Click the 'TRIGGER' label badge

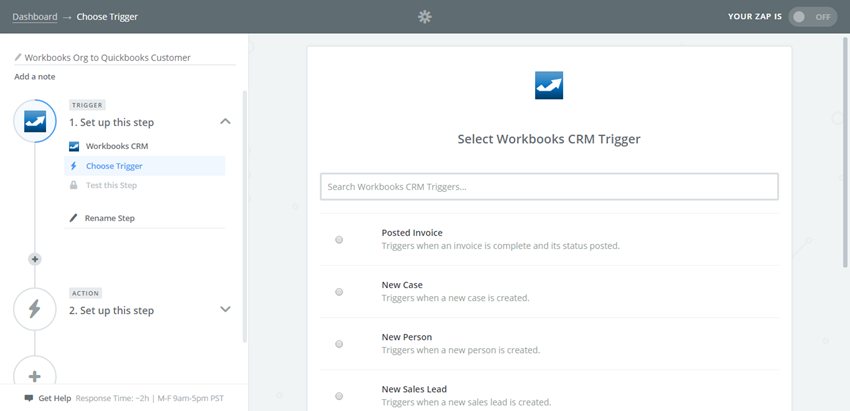[x=87, y=105]
